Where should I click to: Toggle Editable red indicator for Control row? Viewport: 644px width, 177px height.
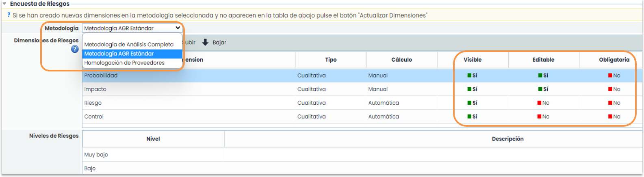click(x=540, y=117)
